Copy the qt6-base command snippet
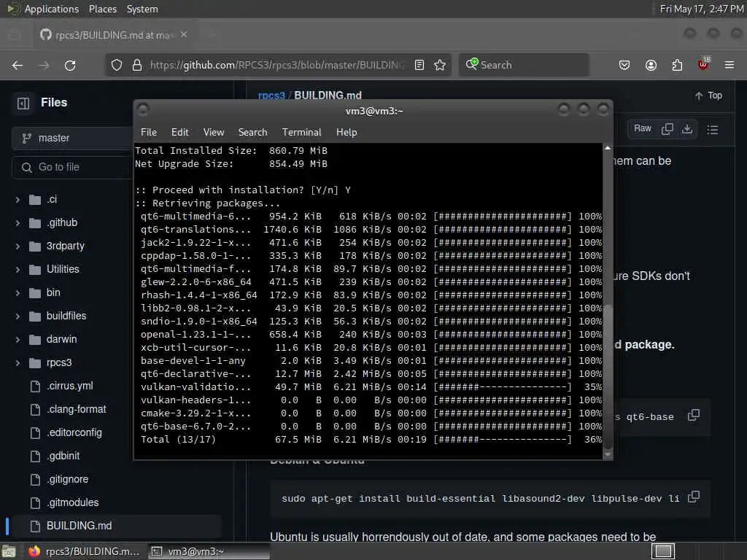 pyautogui.click(x=694, y=415)
